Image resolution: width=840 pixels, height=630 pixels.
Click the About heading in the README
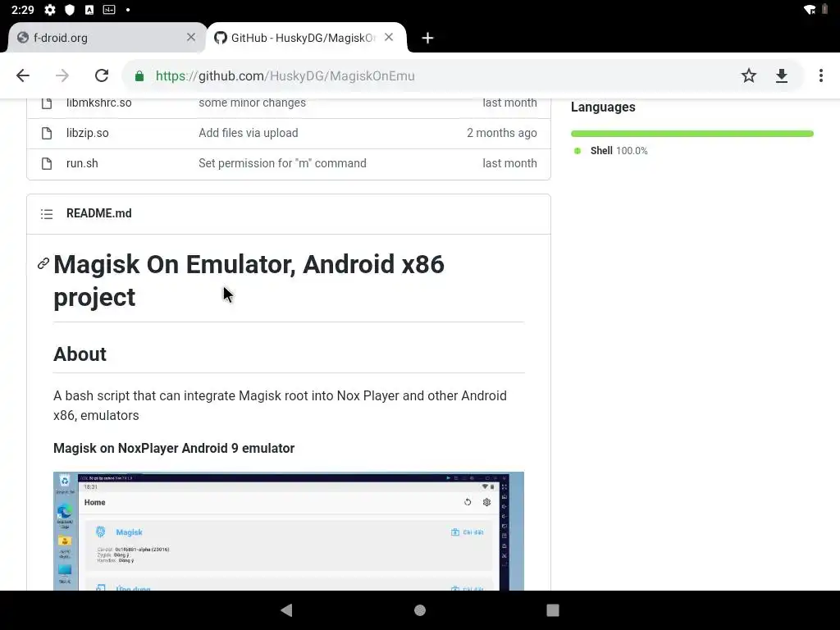[x=80, y=354]
